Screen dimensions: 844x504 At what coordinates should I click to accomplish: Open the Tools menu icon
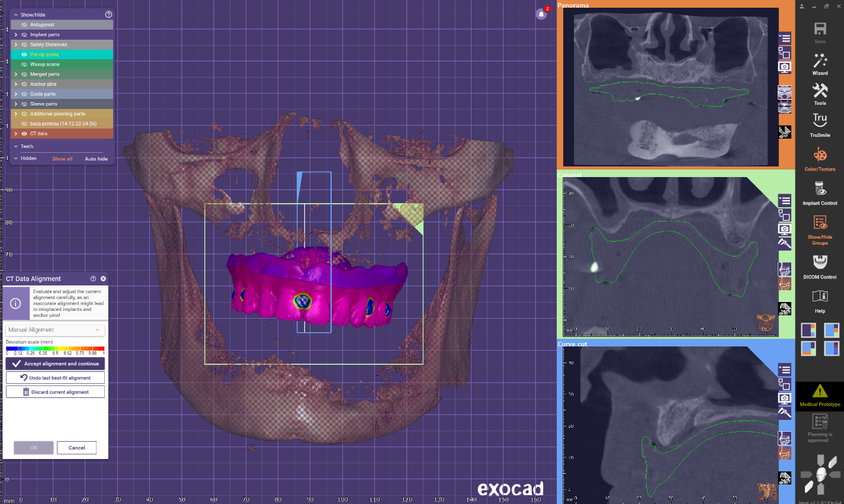point(820,94)
